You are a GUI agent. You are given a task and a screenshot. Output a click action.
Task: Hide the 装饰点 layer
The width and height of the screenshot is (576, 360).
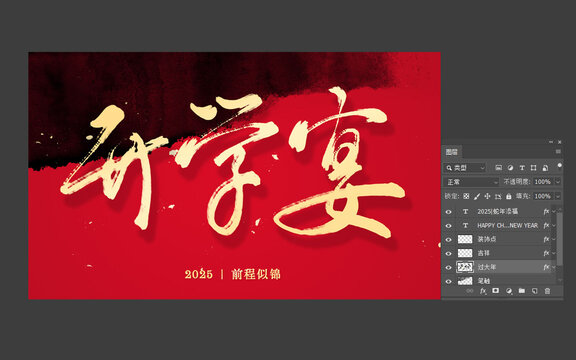coord(449,240)
